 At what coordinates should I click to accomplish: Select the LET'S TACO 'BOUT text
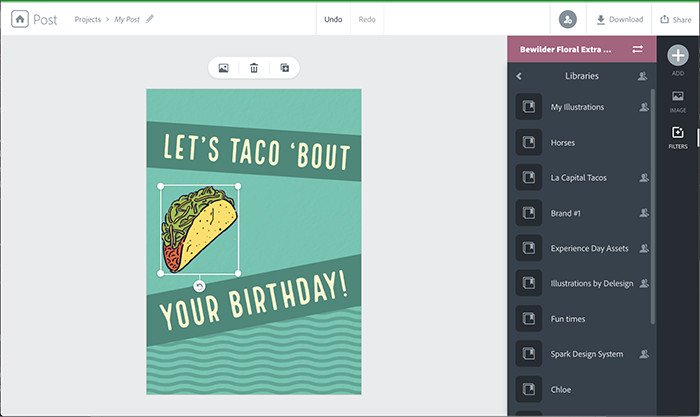(256, 152)
